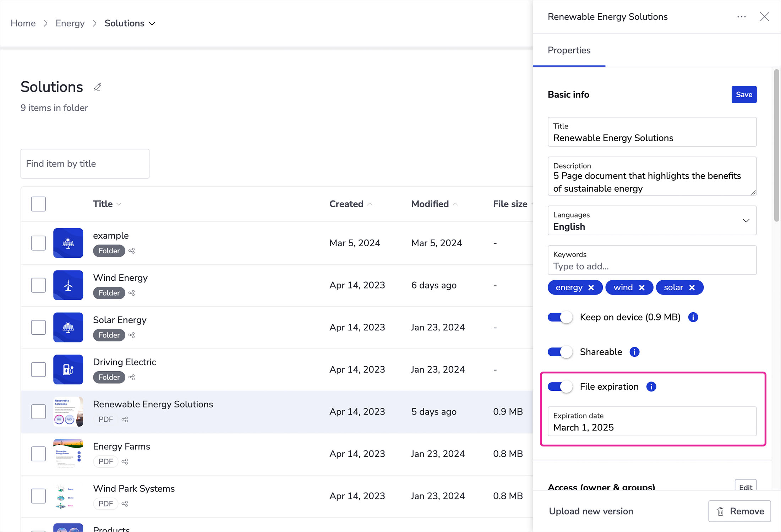
Task: Open the Wind Energy turbine folder icon
Action: click(x=68, y=285)
